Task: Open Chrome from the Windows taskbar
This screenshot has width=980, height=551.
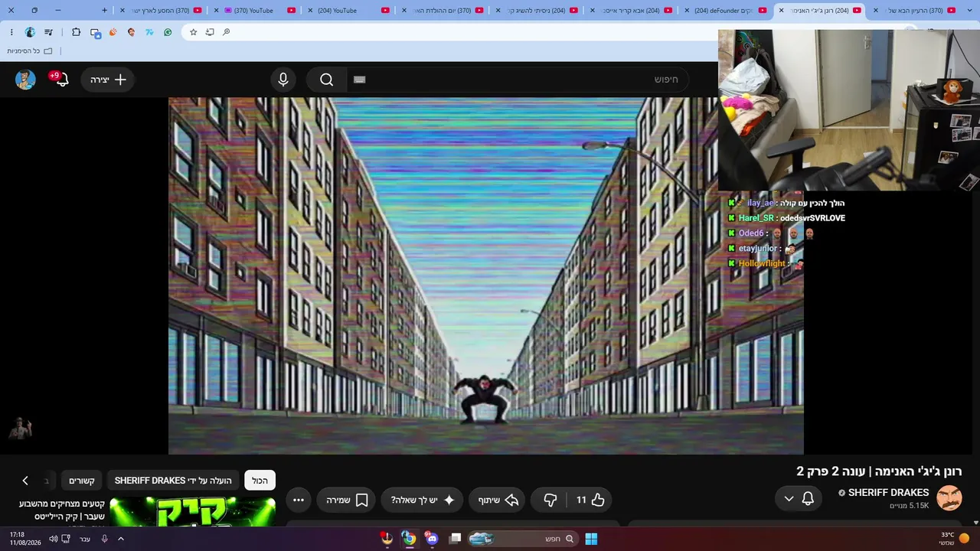Action: [410, 539]
